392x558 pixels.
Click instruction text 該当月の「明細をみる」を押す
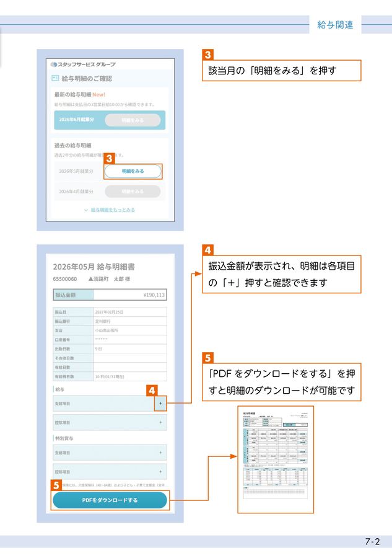(x=272, y=71)
